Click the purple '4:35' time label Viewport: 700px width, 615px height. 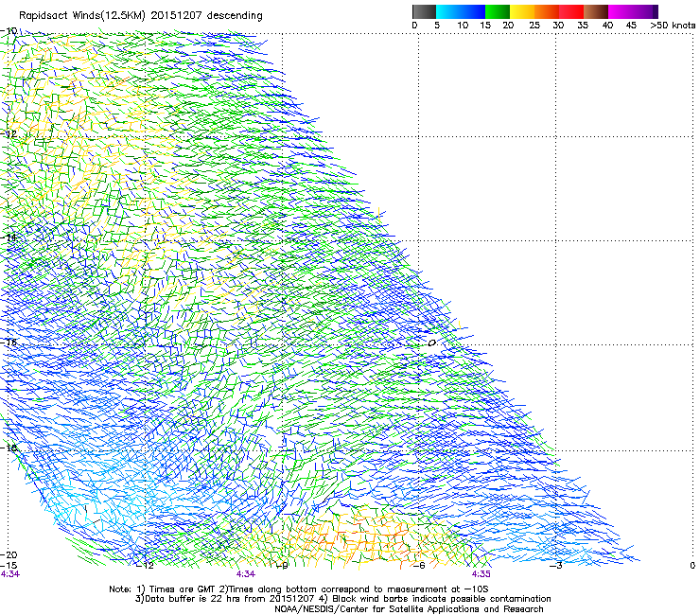[481, 574]
